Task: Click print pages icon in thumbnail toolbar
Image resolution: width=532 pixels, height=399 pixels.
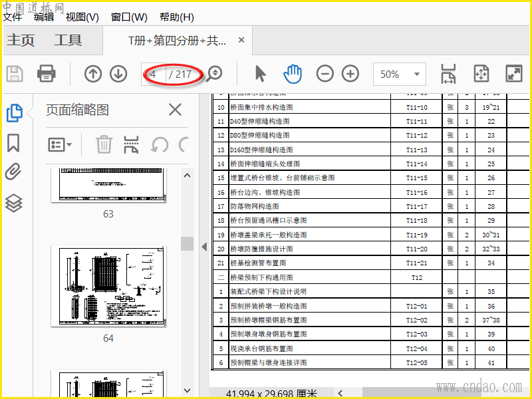Action: pos(131,144)
